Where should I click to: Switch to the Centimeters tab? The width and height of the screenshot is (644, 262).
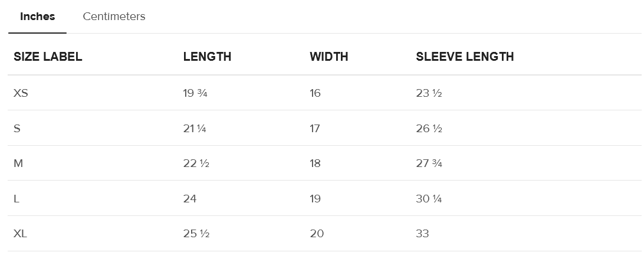pyautogui.click(x=114, y=17)
